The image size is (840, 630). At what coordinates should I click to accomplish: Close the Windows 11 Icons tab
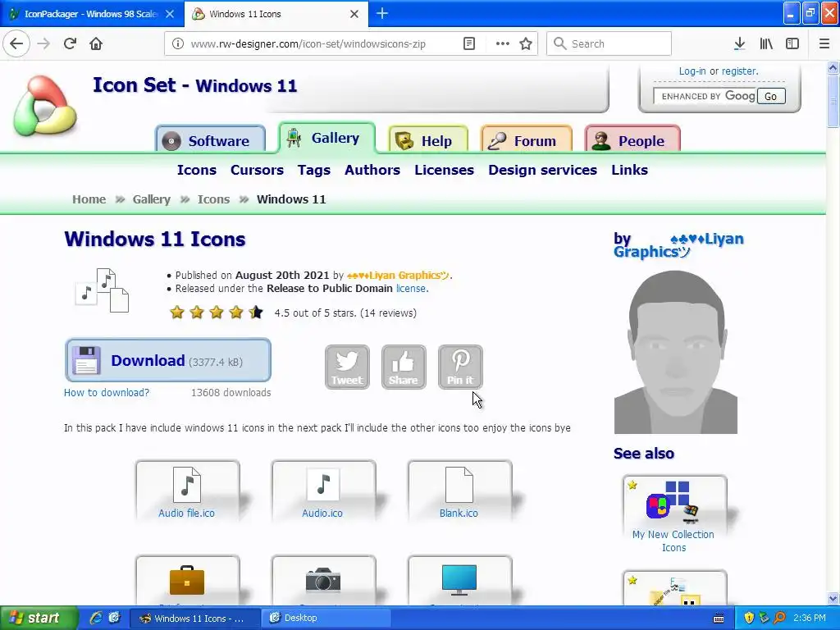(x=354, y=14)
